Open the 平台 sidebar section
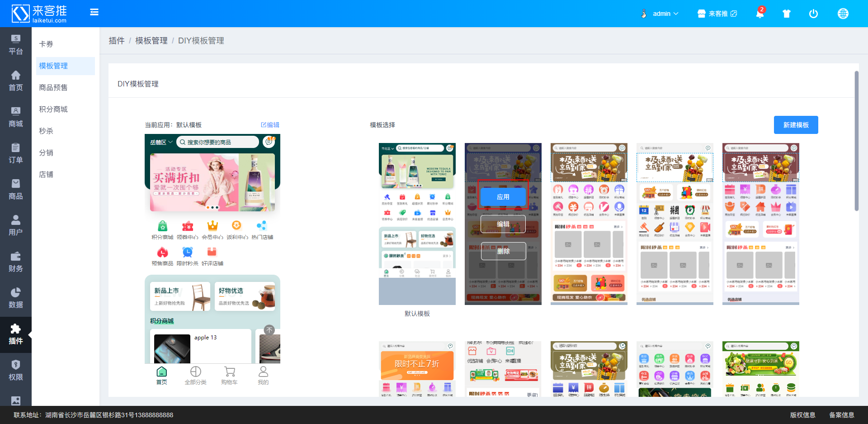868x424 pixels. click(x=16, y=45)
